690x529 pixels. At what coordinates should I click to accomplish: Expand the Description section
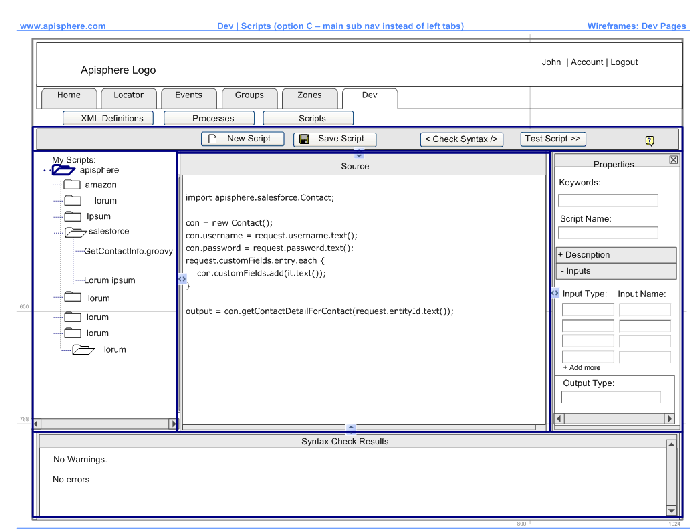[616, 255]
